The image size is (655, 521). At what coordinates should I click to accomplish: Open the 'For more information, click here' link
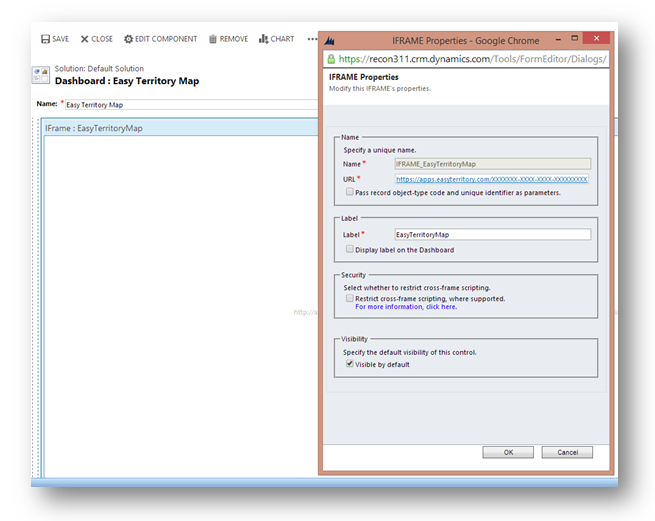coord(406,307)
